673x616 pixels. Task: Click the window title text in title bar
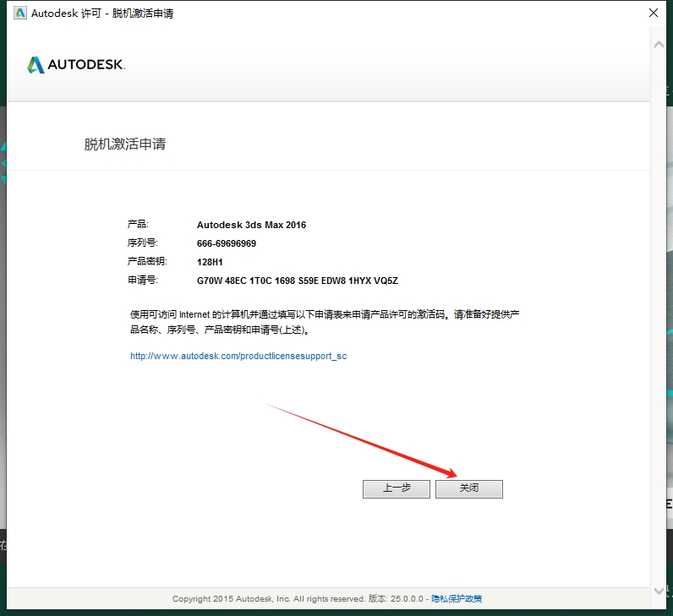coord(102,14)
